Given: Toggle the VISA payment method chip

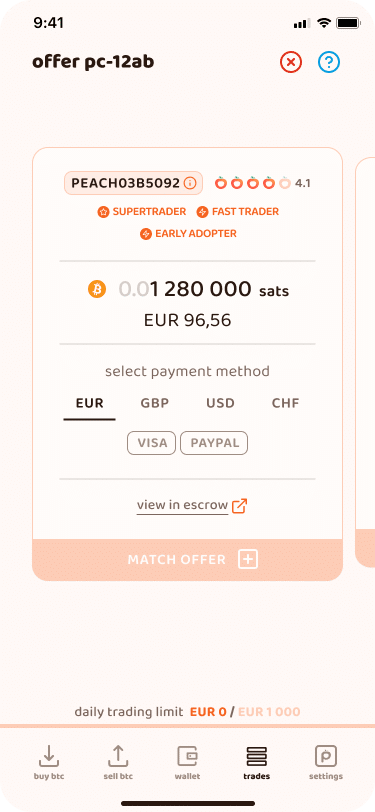Looking at the screenshot, I should click(152, 443).
